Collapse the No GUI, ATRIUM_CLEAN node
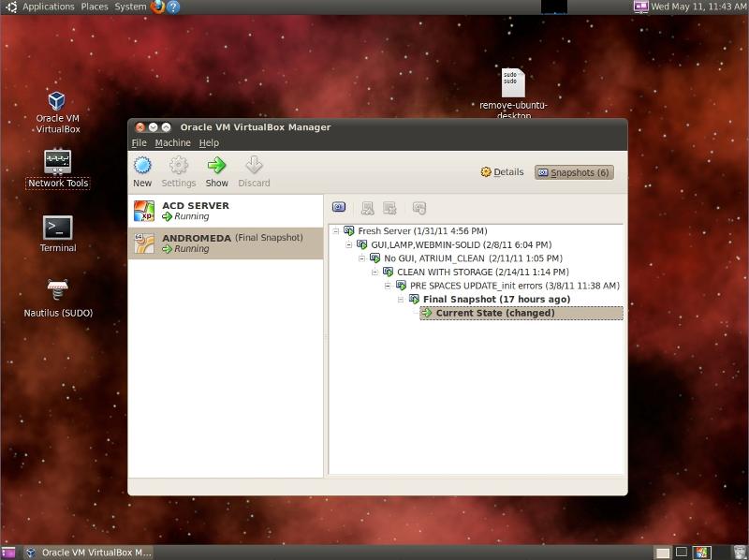 click(361, 258)
